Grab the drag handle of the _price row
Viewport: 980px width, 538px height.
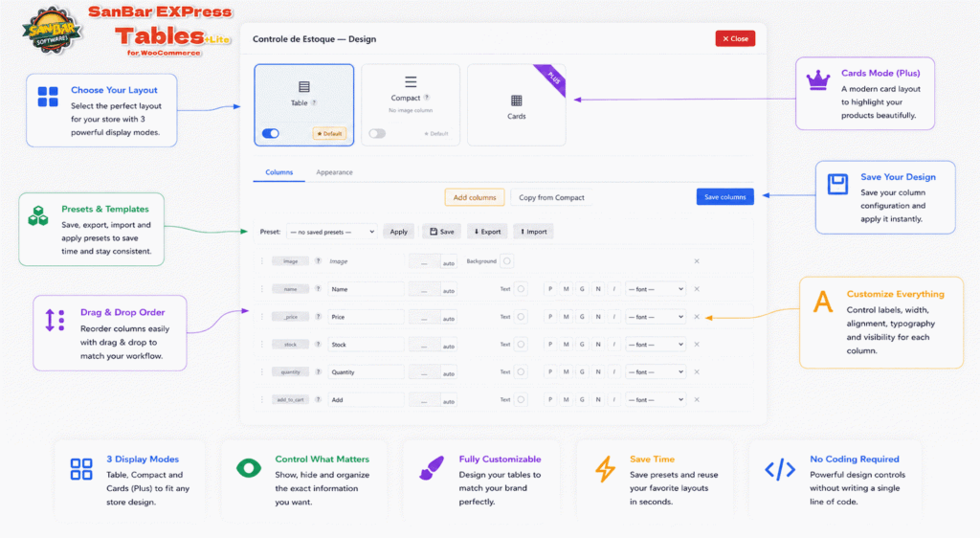pos(262,317)
